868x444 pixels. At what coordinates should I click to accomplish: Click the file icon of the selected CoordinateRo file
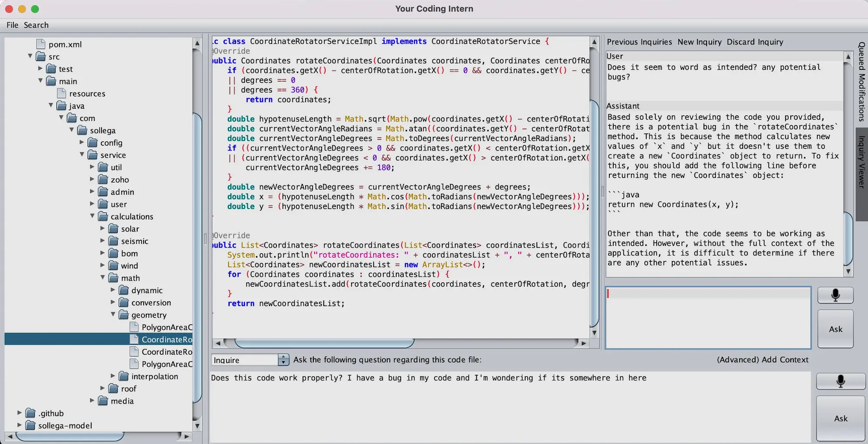tap(135, 339)
